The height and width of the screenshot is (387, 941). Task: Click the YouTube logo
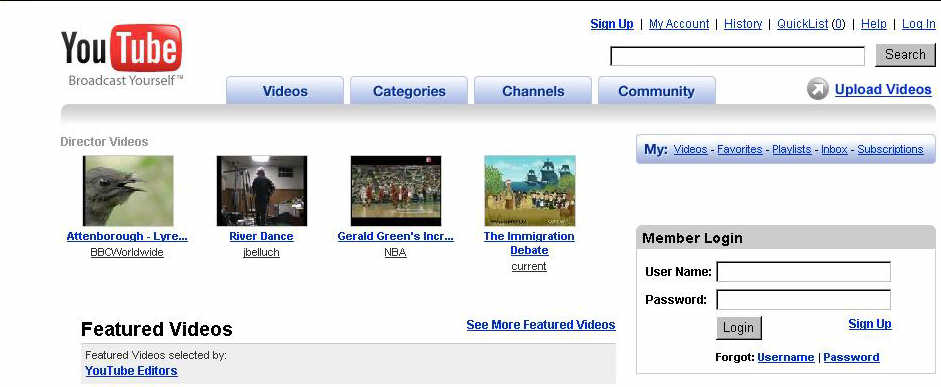[121, 55]
